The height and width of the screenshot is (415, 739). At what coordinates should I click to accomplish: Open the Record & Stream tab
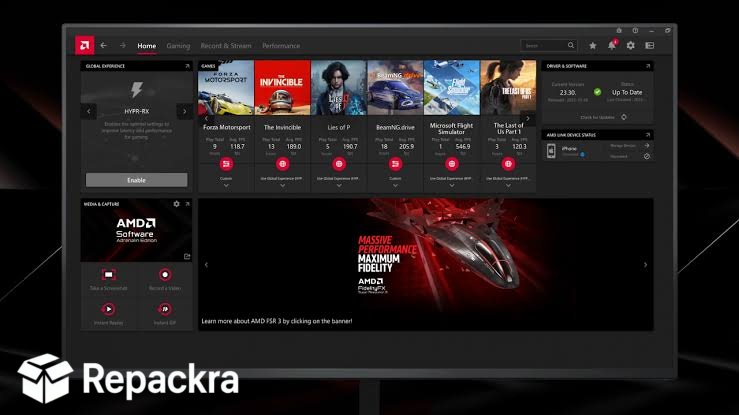click(226, 46)
